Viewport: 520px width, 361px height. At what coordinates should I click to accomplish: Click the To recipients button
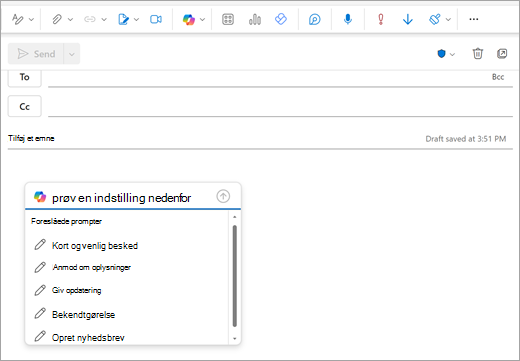(25, 77)
